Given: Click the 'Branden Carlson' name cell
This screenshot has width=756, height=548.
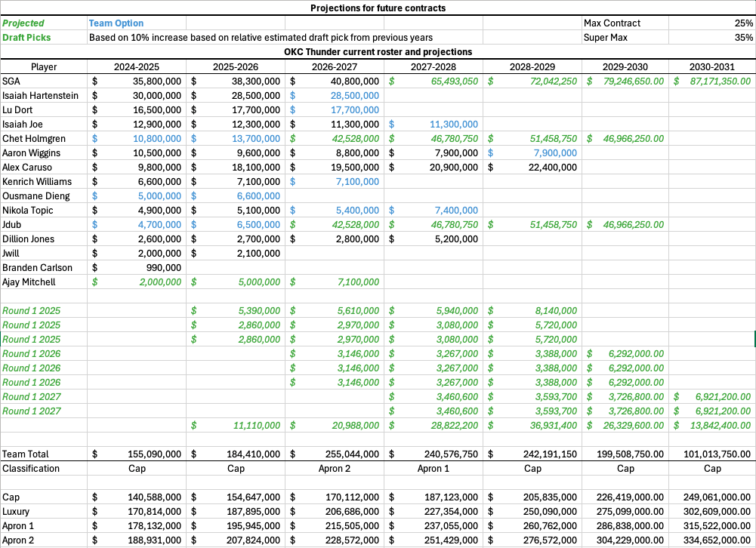Looking at the screenshot, I should pos(44,268).
